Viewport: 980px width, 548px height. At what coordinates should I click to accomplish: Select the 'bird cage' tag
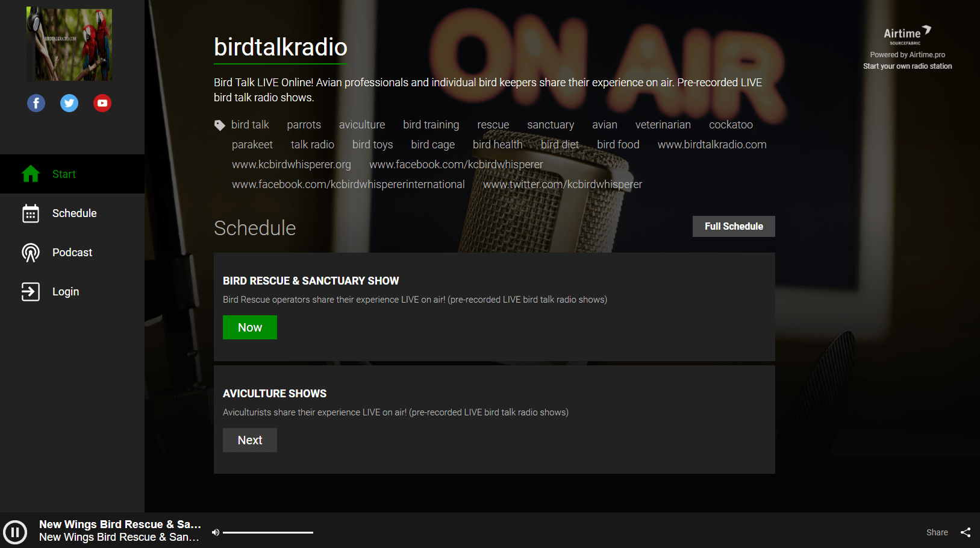point(433,145)
